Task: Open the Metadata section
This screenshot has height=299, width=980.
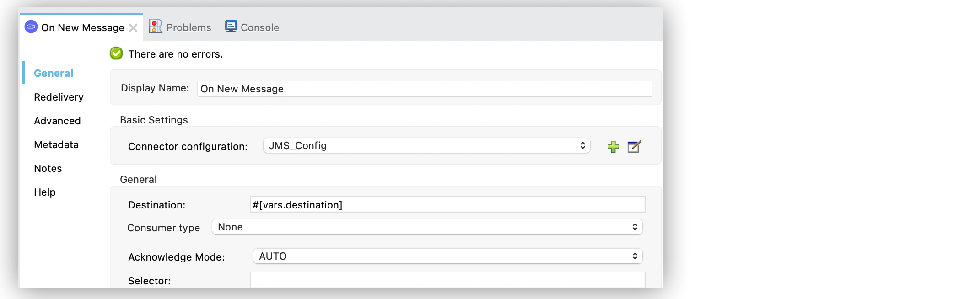Action: (55, 144)
